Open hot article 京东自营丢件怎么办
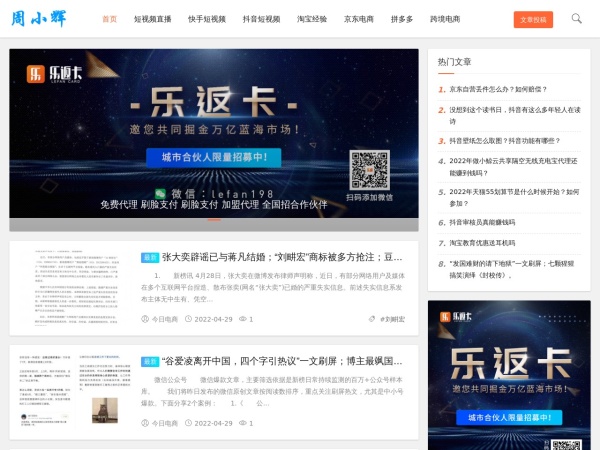The height and width of the screenshot is (450, 600). pos(498,90)
